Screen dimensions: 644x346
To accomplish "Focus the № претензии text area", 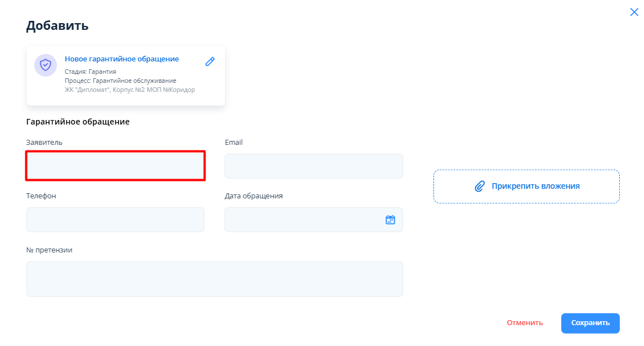I will tap(214, 279).
